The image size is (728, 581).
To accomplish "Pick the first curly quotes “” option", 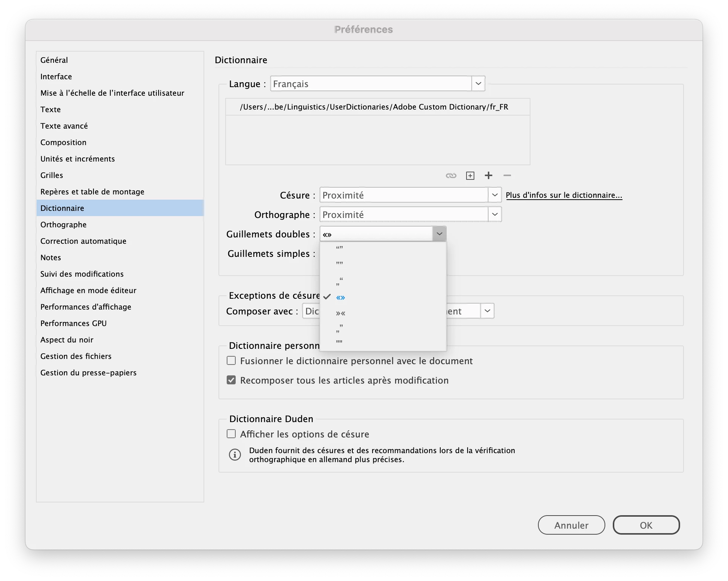I will click(339, 248).
